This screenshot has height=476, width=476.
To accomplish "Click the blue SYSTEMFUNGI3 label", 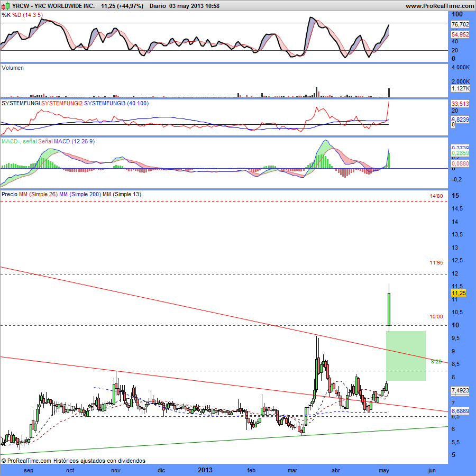I will (x=105, y=103).
